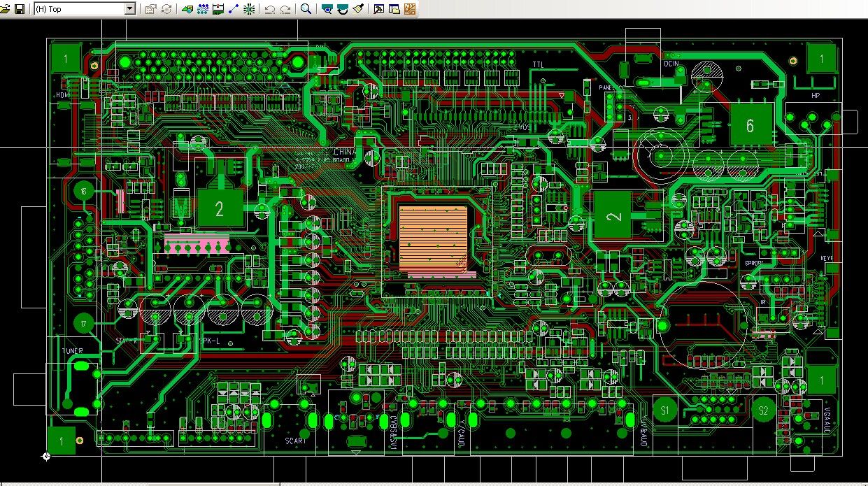Image resolution: width=868 pixels, height=486 pixels.
Task: Click the Undo arrow icon
Action: coord(270,9)
